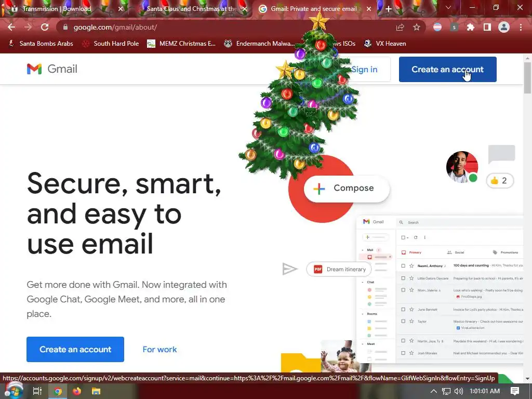
Task: Go back to the previous page
Action: click(11, 27)
